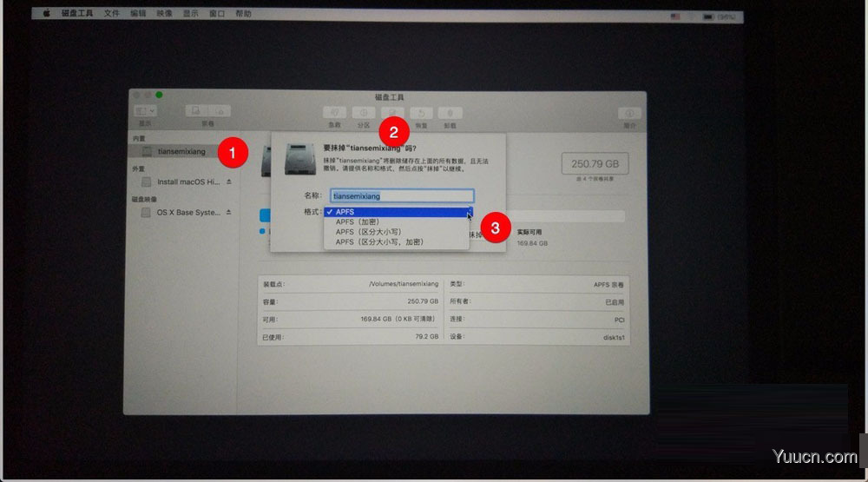The width and height of the screenshot is (868, 482).
Task: Click the Restore (恢复) toolbar icon
Action: [421, 113]
